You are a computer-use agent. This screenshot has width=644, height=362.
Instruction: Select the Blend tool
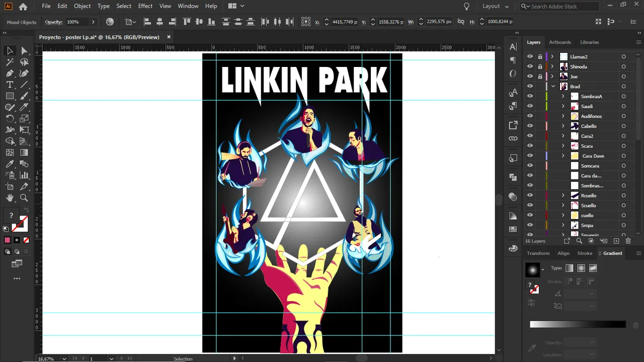click(24, 164)
